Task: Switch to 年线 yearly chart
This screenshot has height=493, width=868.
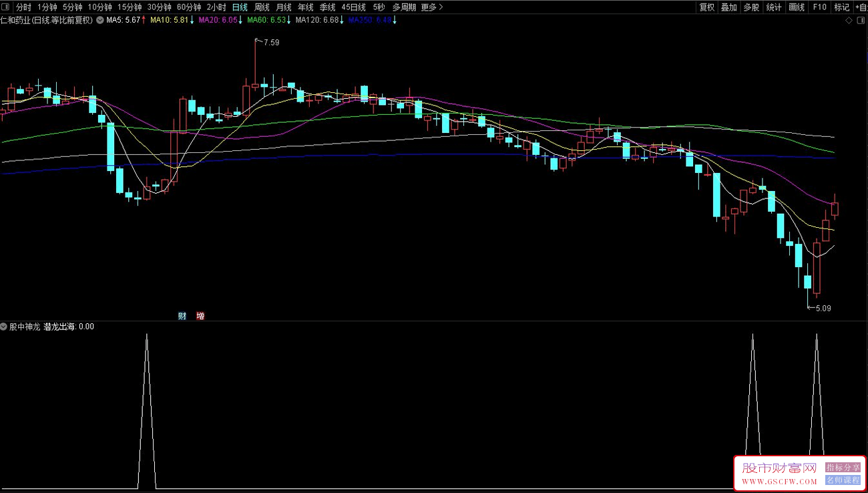Action: click(x=306, y=7)
